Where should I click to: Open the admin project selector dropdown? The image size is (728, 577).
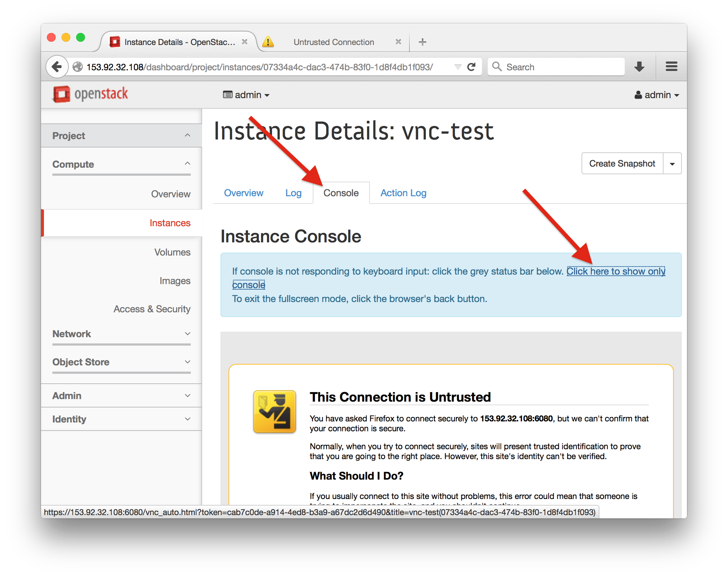coord(246,95)
